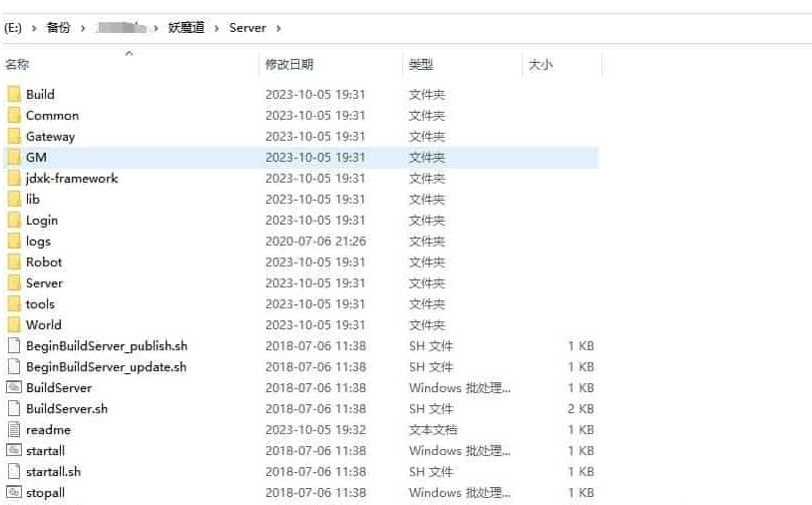Select the file name BeginBuildServer_update.sh
Viewport: 812px width, 505px height.
(106, 366)
